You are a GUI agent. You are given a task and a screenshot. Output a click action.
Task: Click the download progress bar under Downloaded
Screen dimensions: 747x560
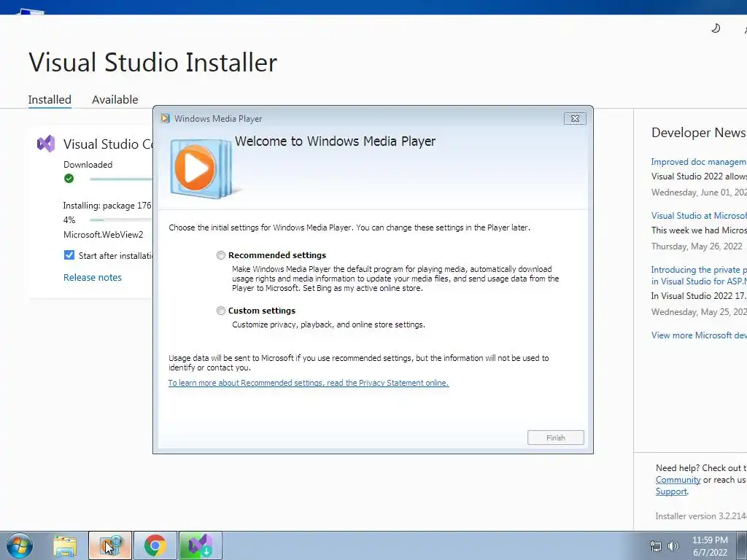click(121, 179)
